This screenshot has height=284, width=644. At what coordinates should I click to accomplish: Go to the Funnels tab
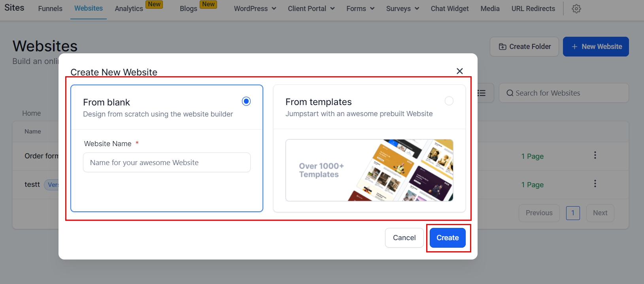pos(50,9)
